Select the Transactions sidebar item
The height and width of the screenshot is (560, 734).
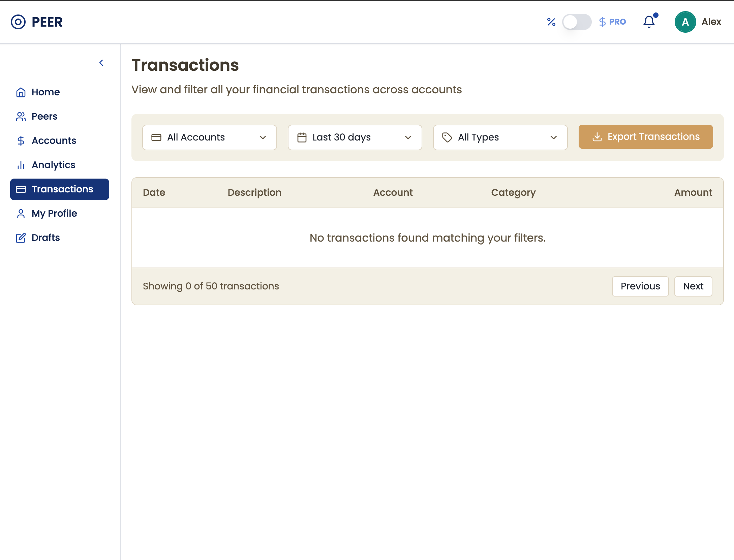pyautogui.click(x=60, y=189)
